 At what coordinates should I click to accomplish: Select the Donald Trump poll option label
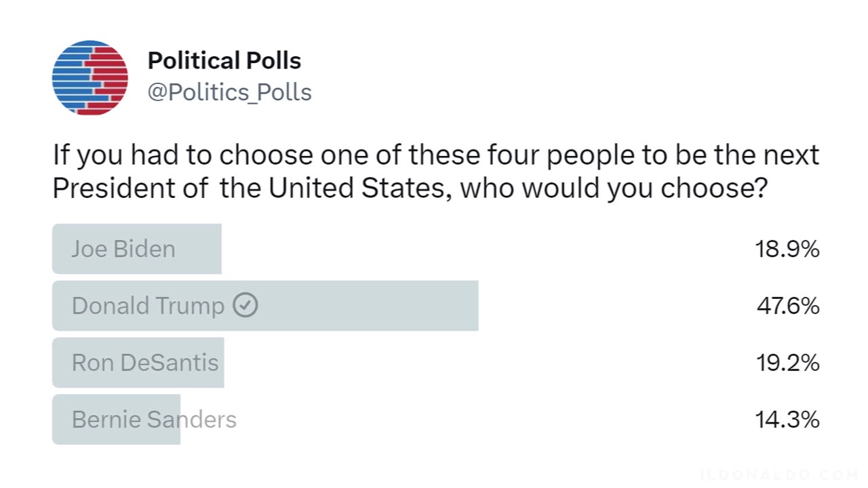point(148,306)
